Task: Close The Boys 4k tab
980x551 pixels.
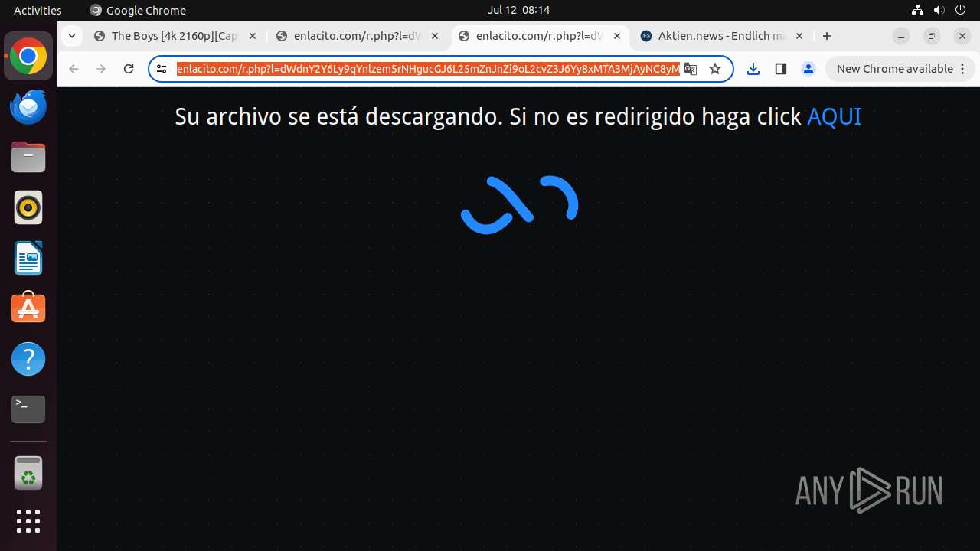Action: pyautogui.click(x=253, y=36)
